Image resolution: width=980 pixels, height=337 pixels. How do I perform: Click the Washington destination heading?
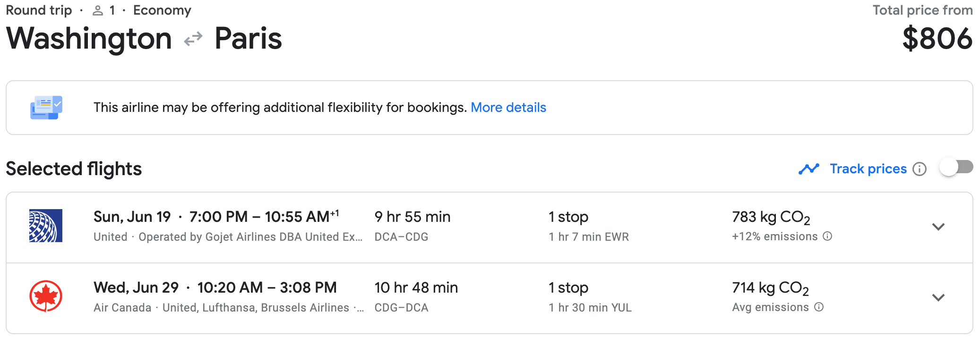pos(89,38)
